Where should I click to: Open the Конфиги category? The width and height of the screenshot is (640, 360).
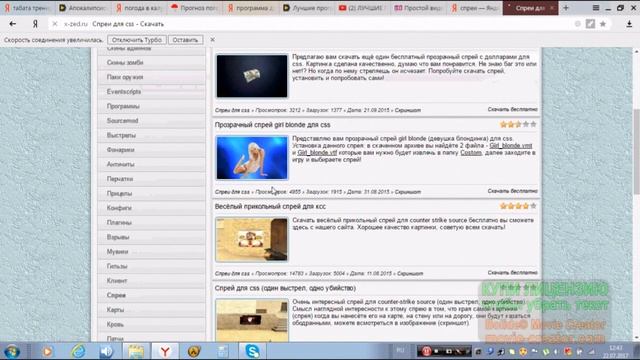151,208
